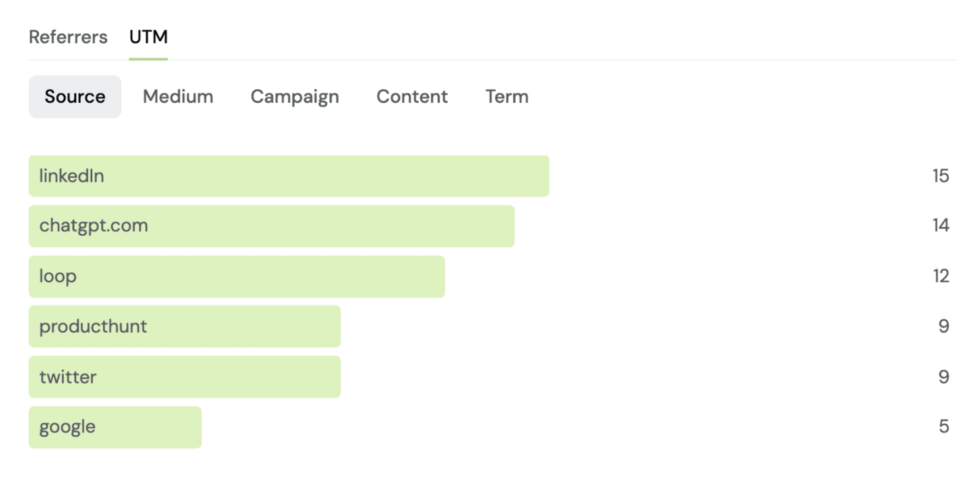Viewport: 980px width, 480px height.
Task: Click the loop count of 12
Action: pos(940,276)
